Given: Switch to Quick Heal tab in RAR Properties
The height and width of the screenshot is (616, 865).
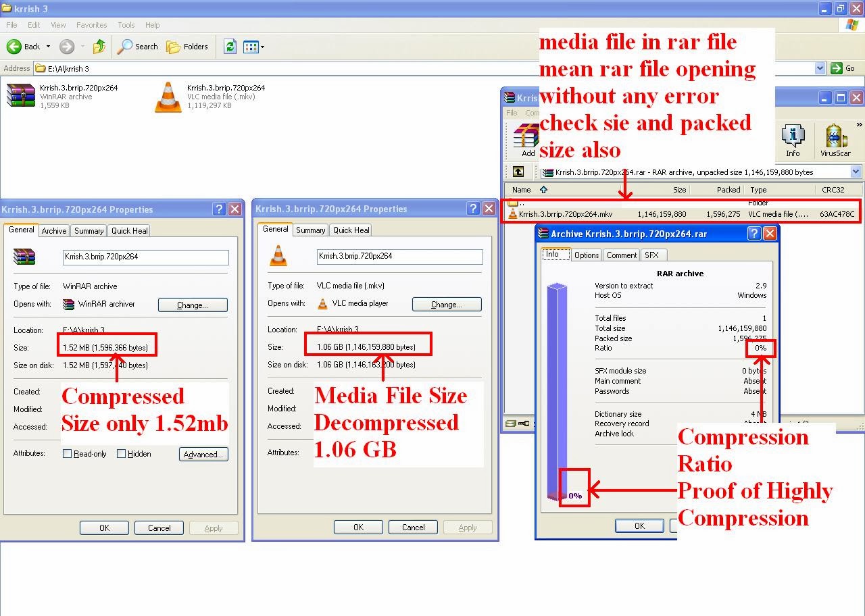Looking at the screenshot, I should coord(130,231).
